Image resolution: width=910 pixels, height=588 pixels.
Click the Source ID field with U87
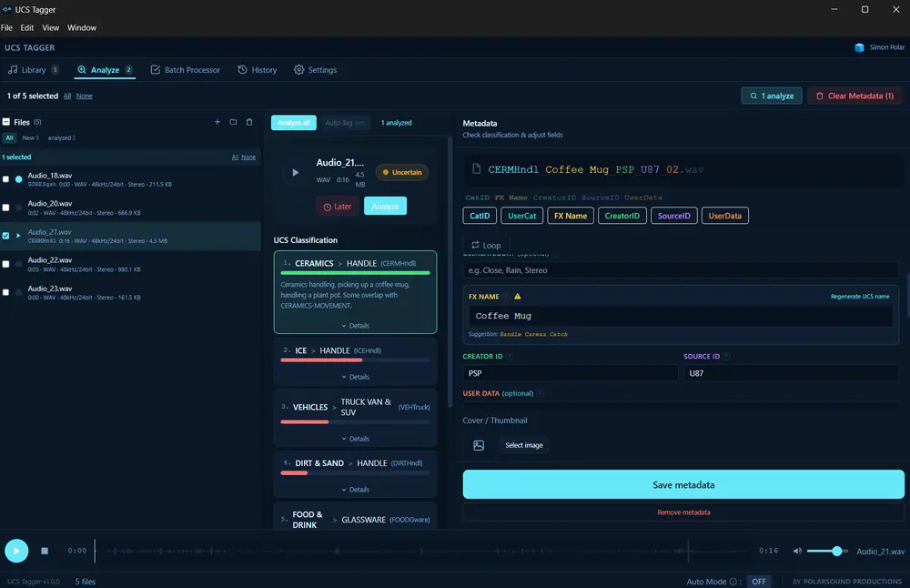(791, 373)
